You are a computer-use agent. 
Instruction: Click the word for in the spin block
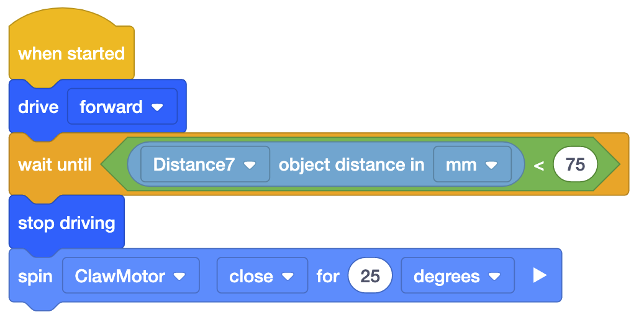[328, 275]
